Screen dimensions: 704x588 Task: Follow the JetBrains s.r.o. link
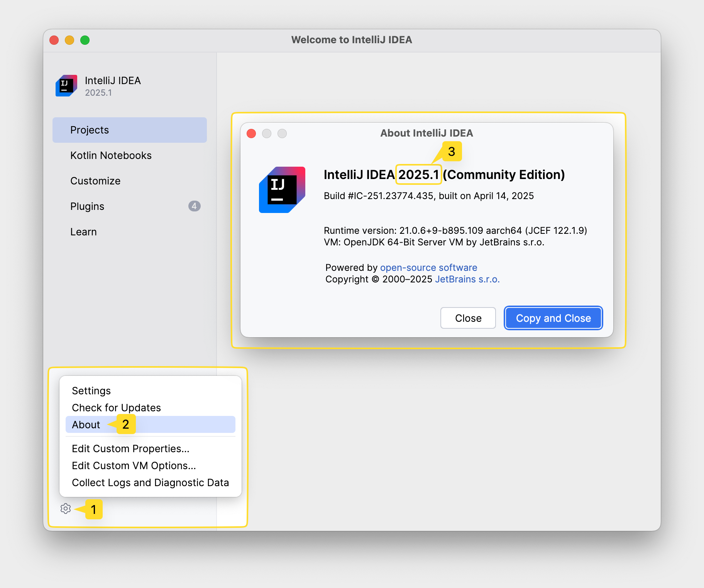click(x=467, y=279)
